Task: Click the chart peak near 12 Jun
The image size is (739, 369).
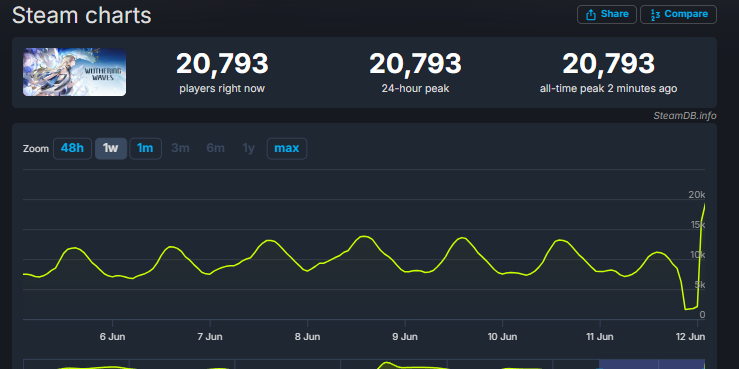Action: (705, 204)
